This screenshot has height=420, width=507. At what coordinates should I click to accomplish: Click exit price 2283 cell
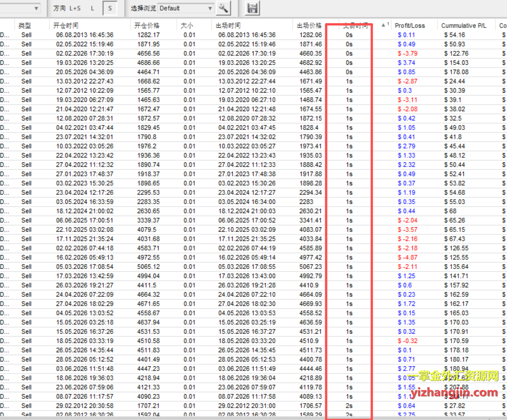pyautogui.click(x=306, y=202)
